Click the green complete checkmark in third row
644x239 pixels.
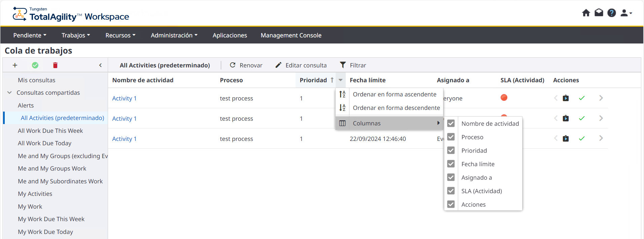coord(581,139)
